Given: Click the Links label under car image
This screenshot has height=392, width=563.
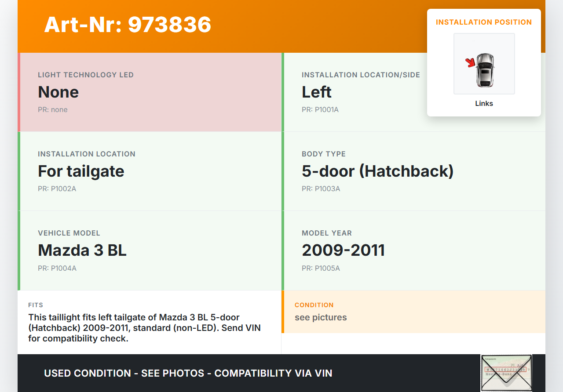Looking at the screenshot, I should [484, 104].
